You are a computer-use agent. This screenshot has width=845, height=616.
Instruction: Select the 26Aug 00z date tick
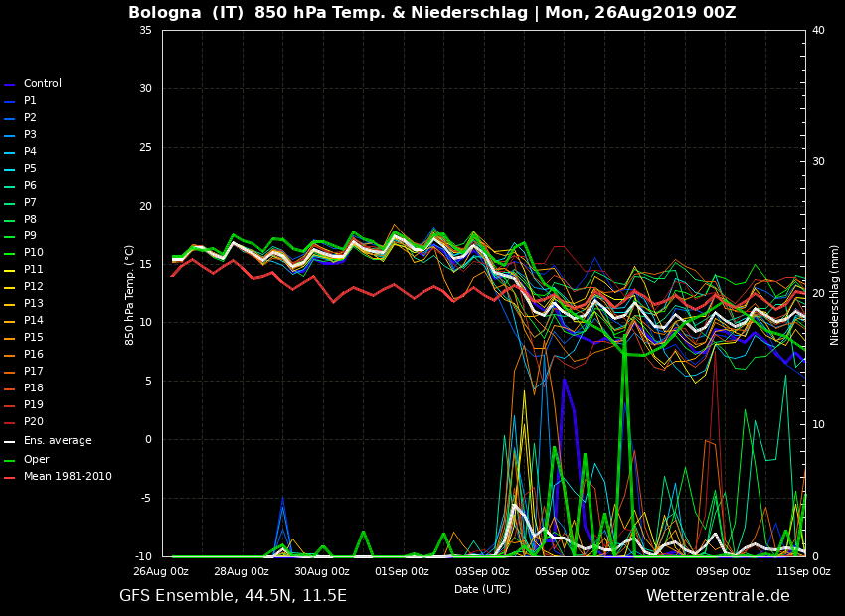161,571
